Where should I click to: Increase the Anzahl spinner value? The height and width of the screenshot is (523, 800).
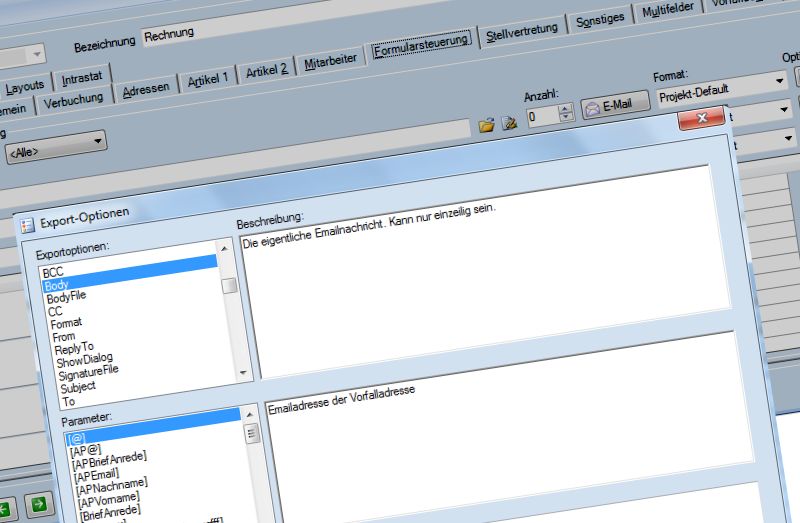[x=567, y=110]
